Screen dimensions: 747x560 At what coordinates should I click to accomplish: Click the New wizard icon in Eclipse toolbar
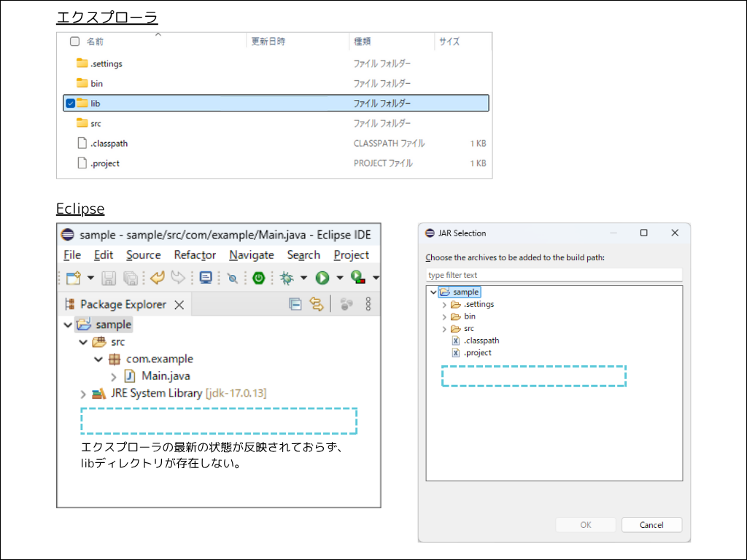(x=74, y=278)
